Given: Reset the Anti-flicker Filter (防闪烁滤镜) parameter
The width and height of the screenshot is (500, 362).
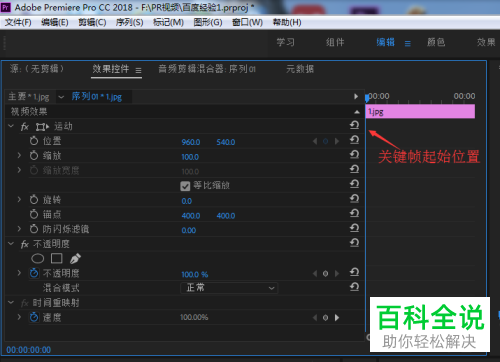Looking at the screenshot, I should [354, 228].
